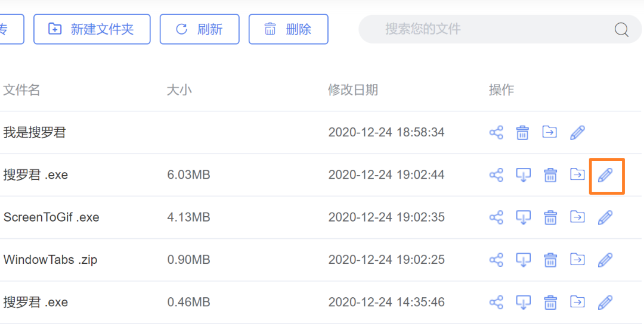Click the 新建文件夹 button

[92, 29]
